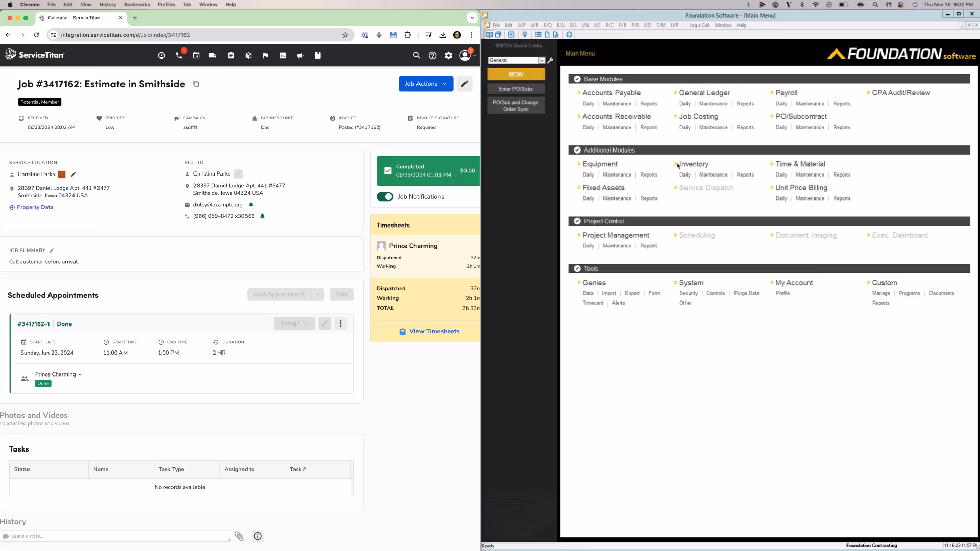
Task: Click the info icon beside the note field
Action: [258, 536]
